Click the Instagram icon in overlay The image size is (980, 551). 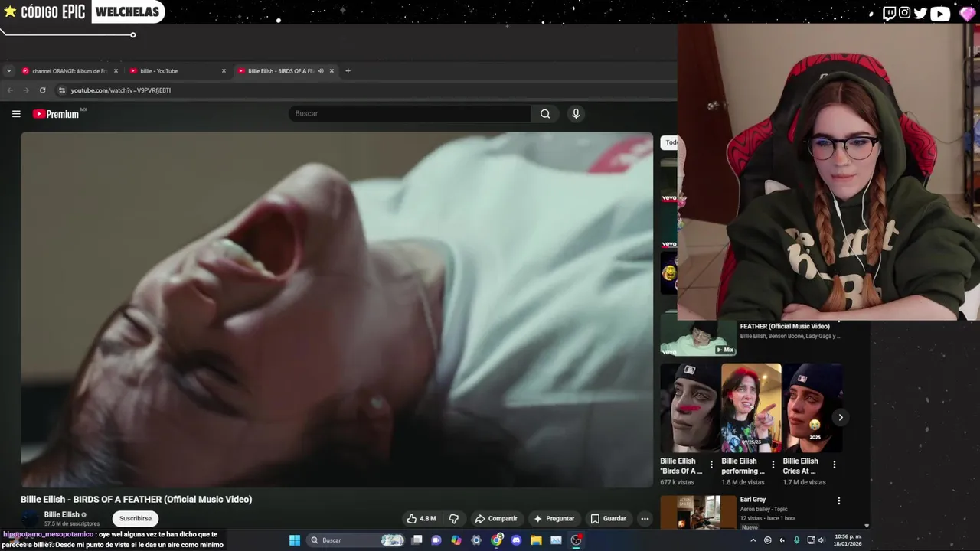905,13
